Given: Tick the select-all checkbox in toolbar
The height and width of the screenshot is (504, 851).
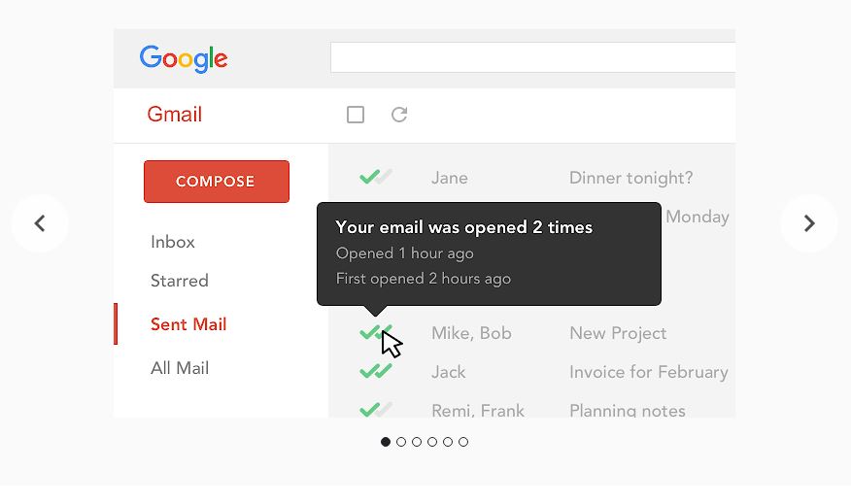Looking at the screenshot, I should (356, 115).
